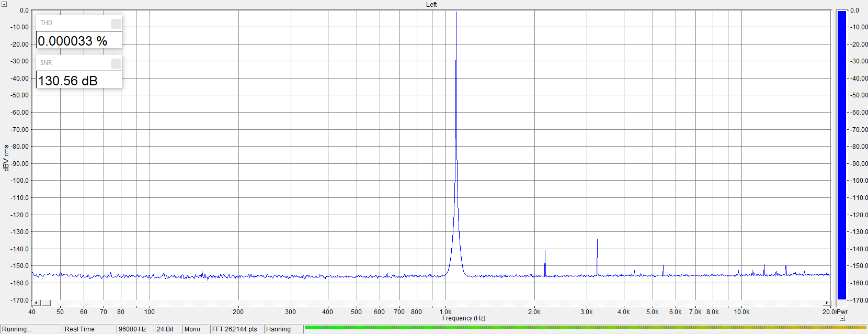Collapse the plot using top-left minus box

pos(4,4)
